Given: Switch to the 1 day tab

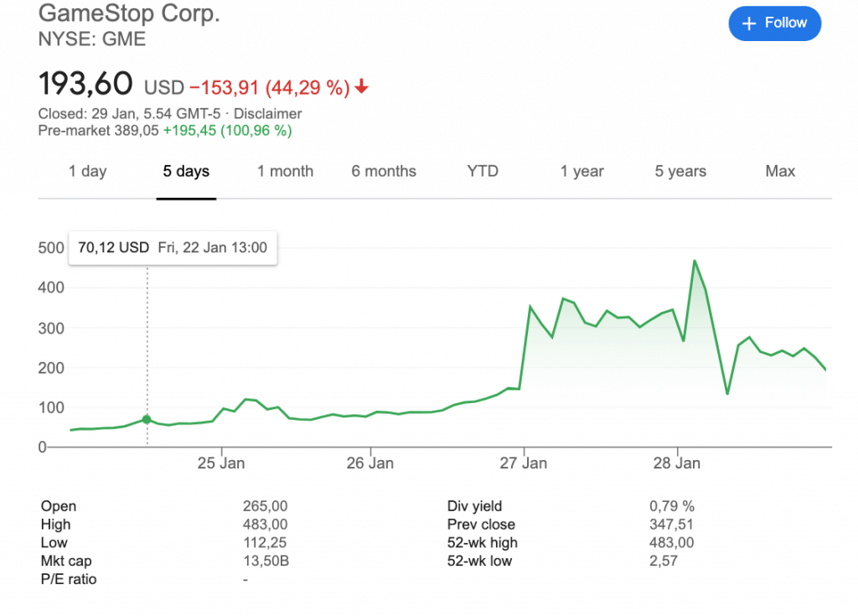Looking at the screenshot, I should point(88,171).
